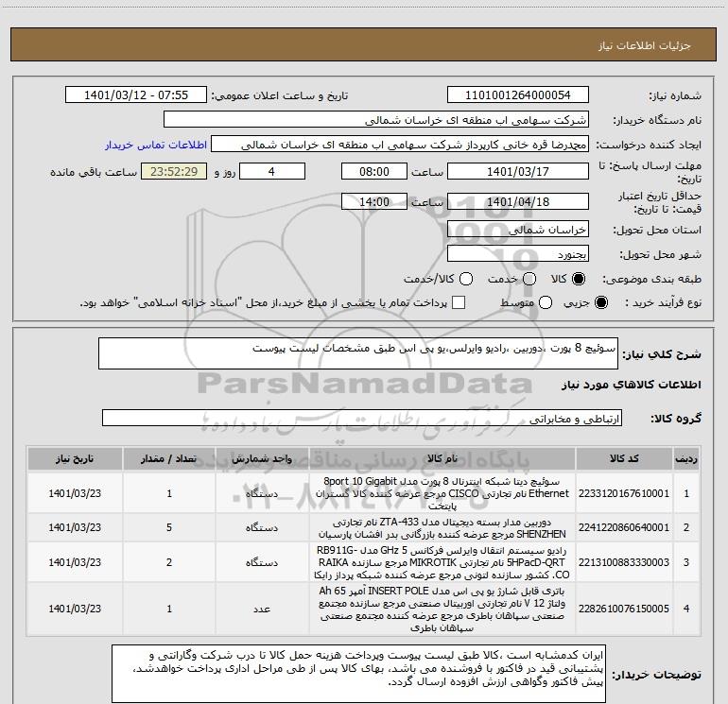
Task: Click the response deadline time 08:00
Action: [374, 172]
